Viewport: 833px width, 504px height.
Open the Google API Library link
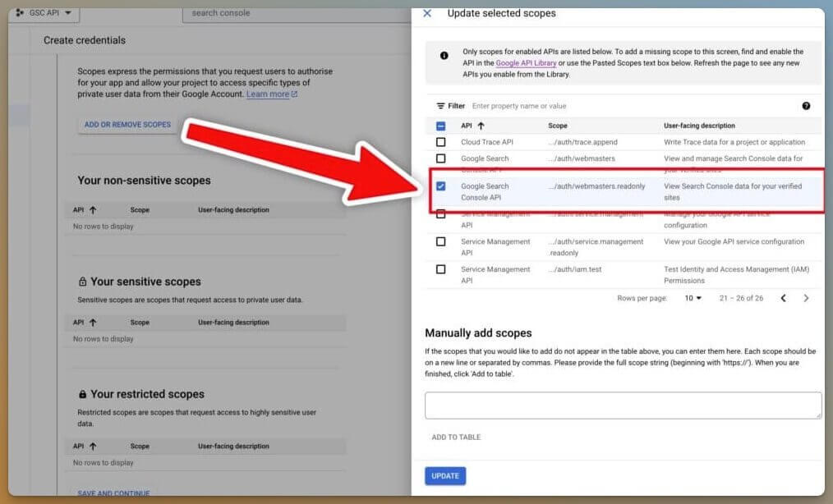pos(526,63)
